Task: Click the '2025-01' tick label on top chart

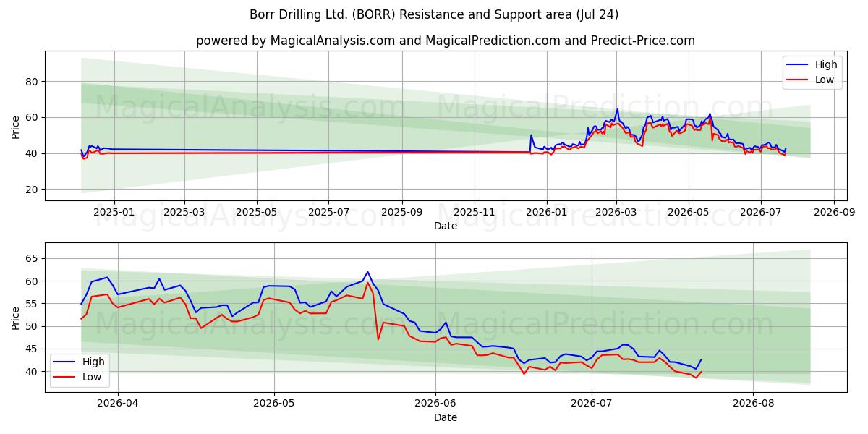Action: point(114,213)
